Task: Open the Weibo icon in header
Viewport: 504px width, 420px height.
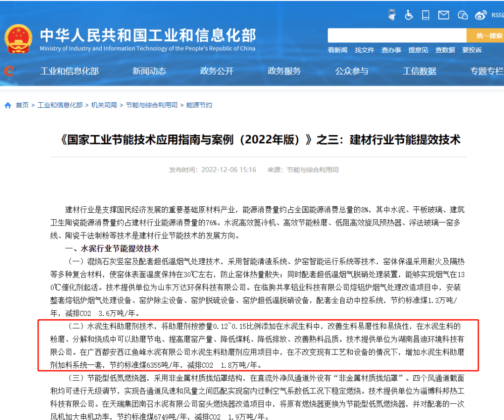Action: click(481, 15)
